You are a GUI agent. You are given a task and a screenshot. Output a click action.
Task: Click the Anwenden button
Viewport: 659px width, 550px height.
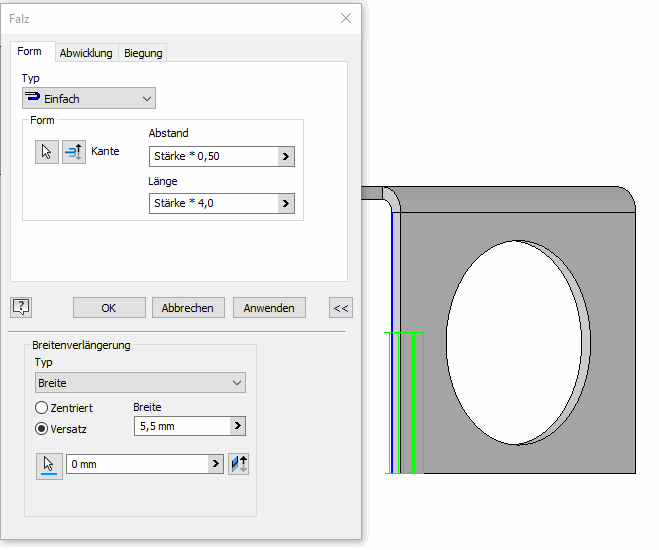(269, 308)
